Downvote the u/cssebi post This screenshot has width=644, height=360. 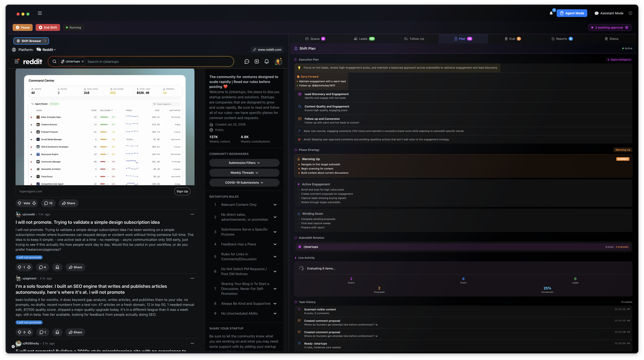(29, 267)
